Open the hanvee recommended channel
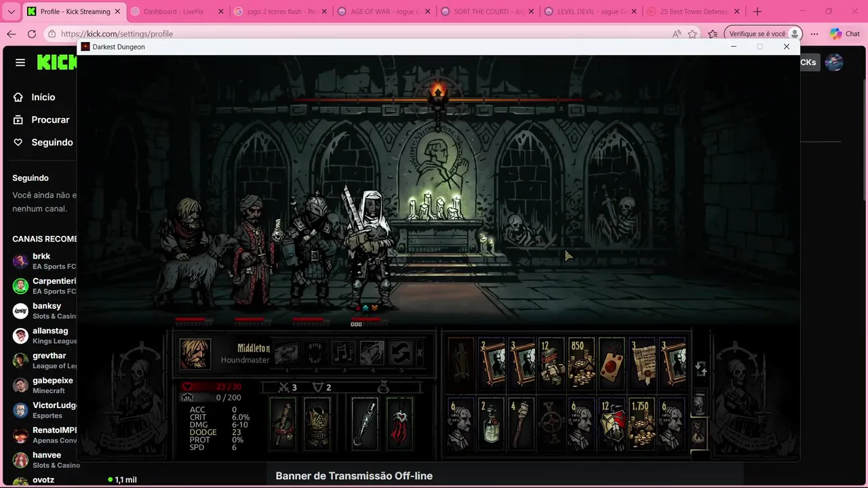This screenshot has height=488, width=868. [43, 460]
